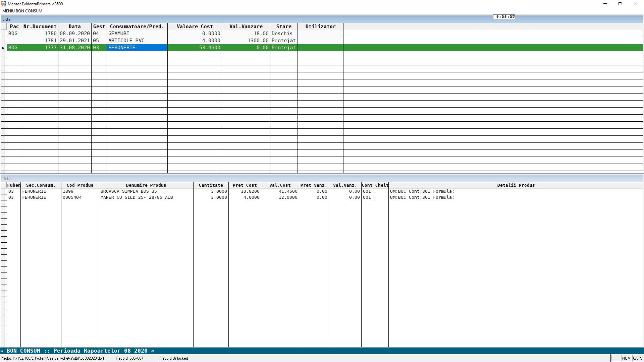The image size is (644, 362).
Task: Click the Denumire Produs column header
Action: [x=146, y=185]
